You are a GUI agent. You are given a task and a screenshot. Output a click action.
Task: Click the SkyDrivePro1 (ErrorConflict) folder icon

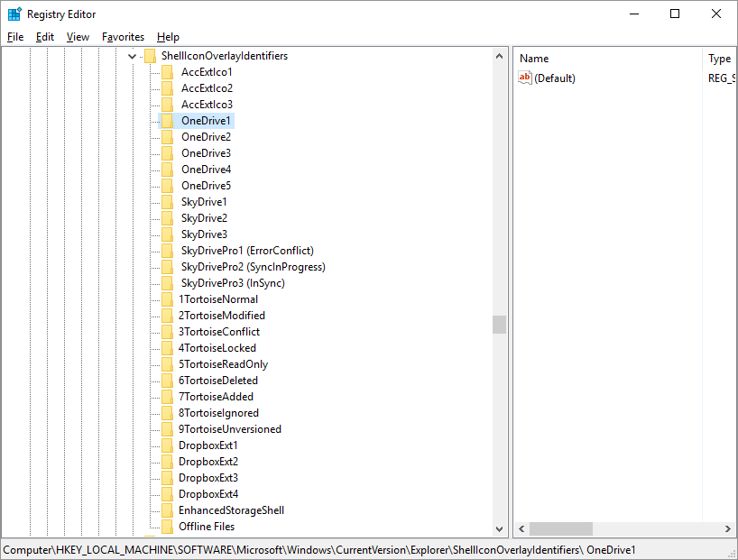coord(167,251)
